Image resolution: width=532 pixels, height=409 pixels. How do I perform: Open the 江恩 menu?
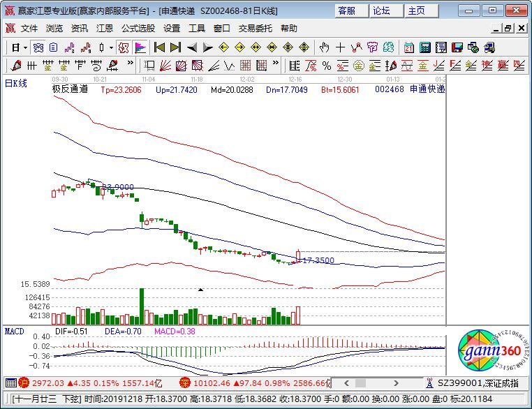tap(104, 29)
